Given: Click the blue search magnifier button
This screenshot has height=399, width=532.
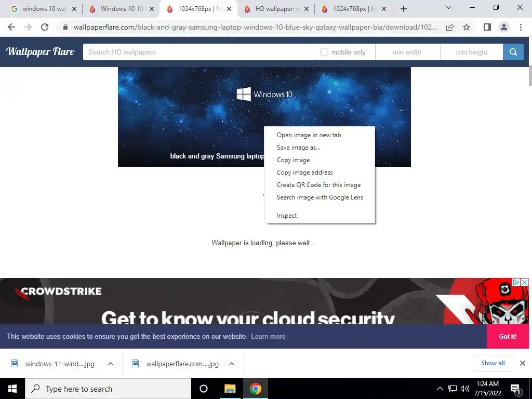Looking at the screenshot, I should 513,52.
